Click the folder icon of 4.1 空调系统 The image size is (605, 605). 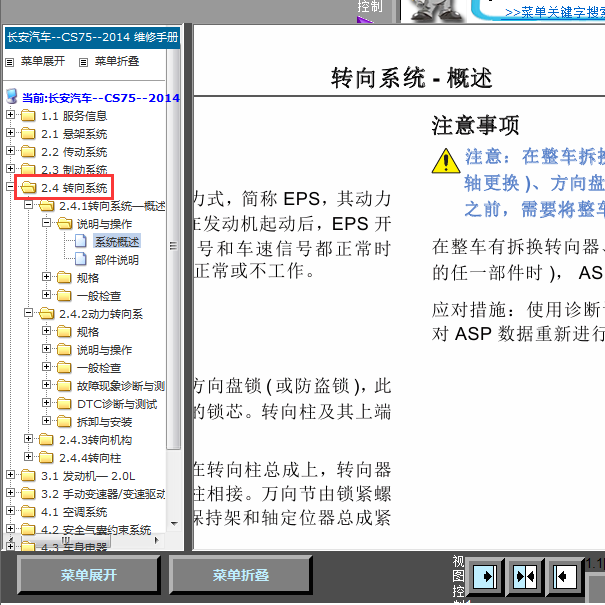pos(28,512)
